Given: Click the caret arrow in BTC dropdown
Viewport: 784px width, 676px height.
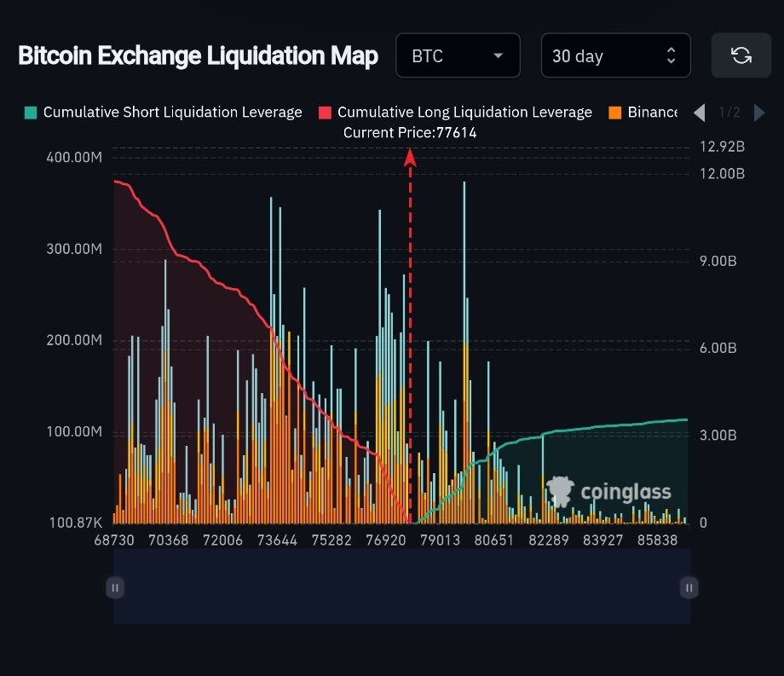Looking at the screenshot, I should point(498,56).
